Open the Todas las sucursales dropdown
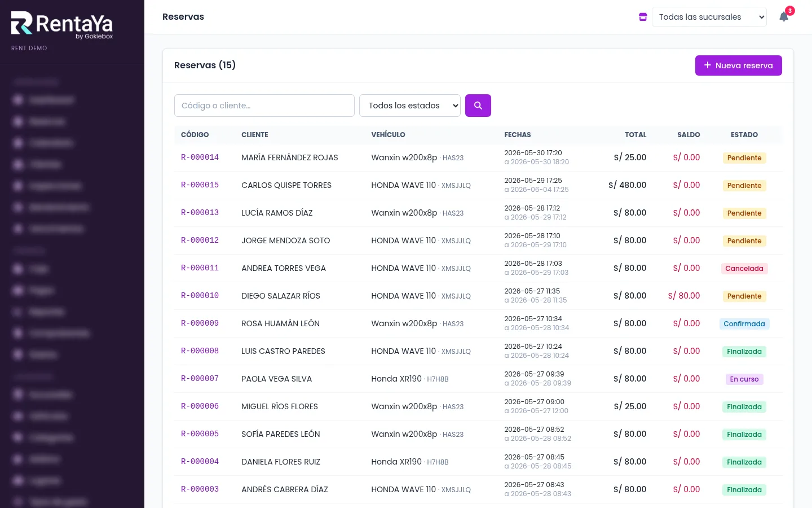Viewport: 812px width, 508px height. 709,17
